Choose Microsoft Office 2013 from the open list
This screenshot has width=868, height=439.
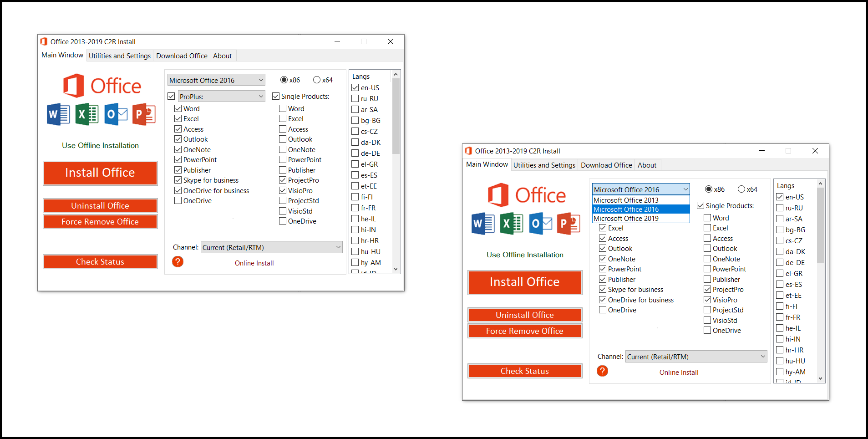click(641, 200)
